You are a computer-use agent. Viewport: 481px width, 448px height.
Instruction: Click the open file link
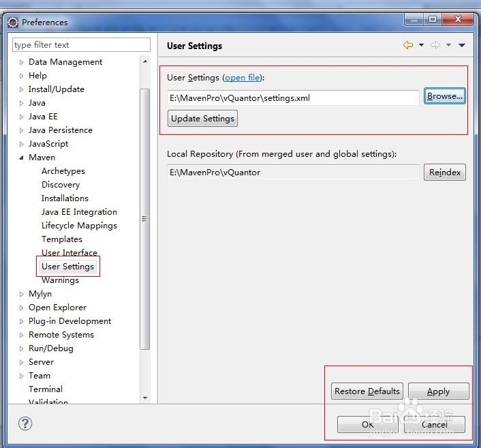tap(243, 77)
